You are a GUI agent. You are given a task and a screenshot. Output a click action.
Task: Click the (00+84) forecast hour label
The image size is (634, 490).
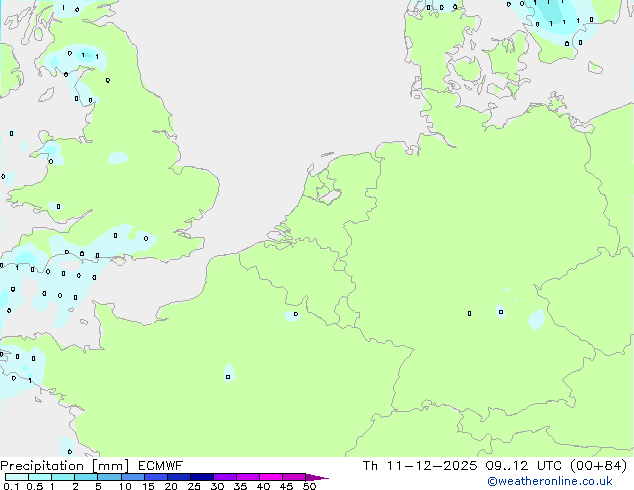pyautogui.click(x=598, y=465)
